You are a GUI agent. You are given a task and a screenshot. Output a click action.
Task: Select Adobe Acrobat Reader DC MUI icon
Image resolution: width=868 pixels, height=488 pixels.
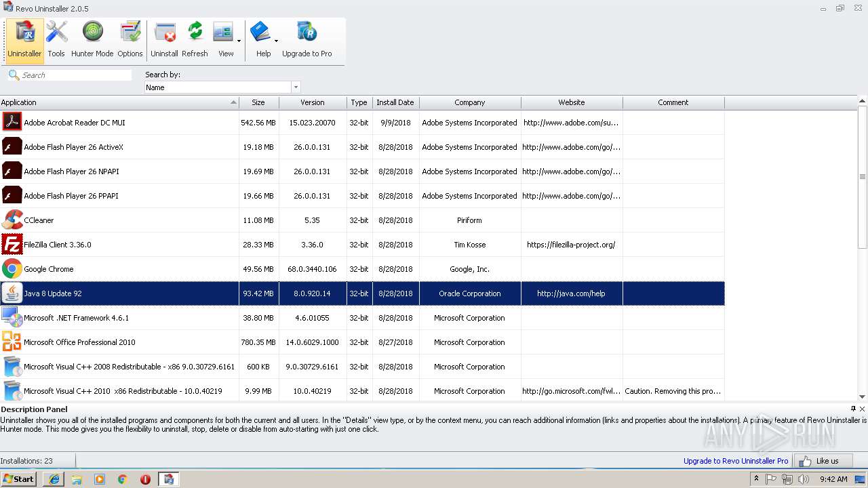(12, 122)
